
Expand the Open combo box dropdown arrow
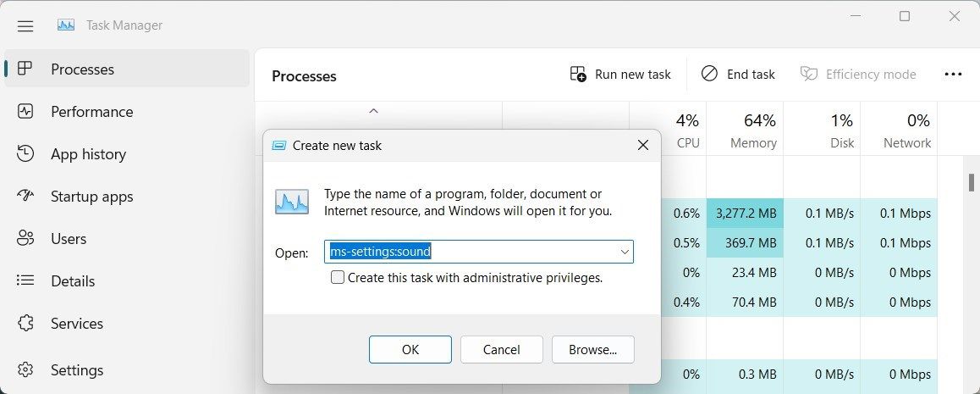625,252
